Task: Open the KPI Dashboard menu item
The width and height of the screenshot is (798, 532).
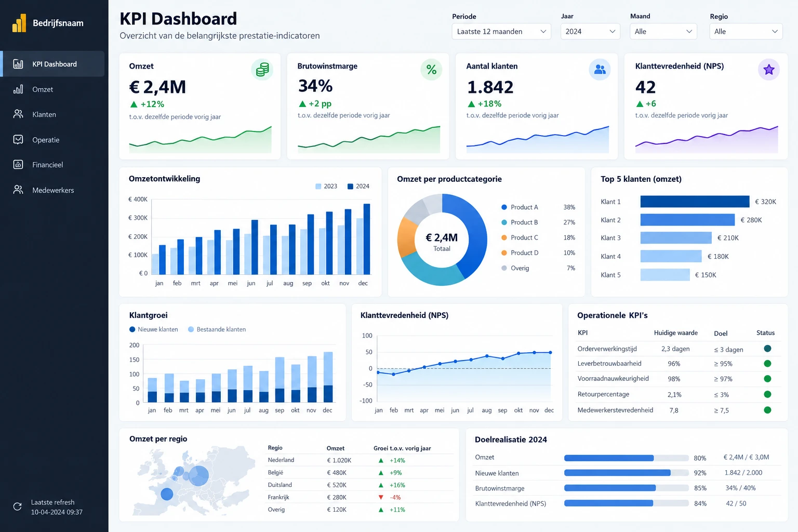Action: [53, 64]
